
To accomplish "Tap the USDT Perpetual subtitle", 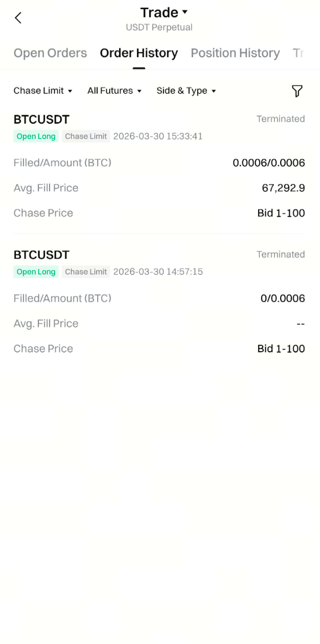I will point(159,28).
